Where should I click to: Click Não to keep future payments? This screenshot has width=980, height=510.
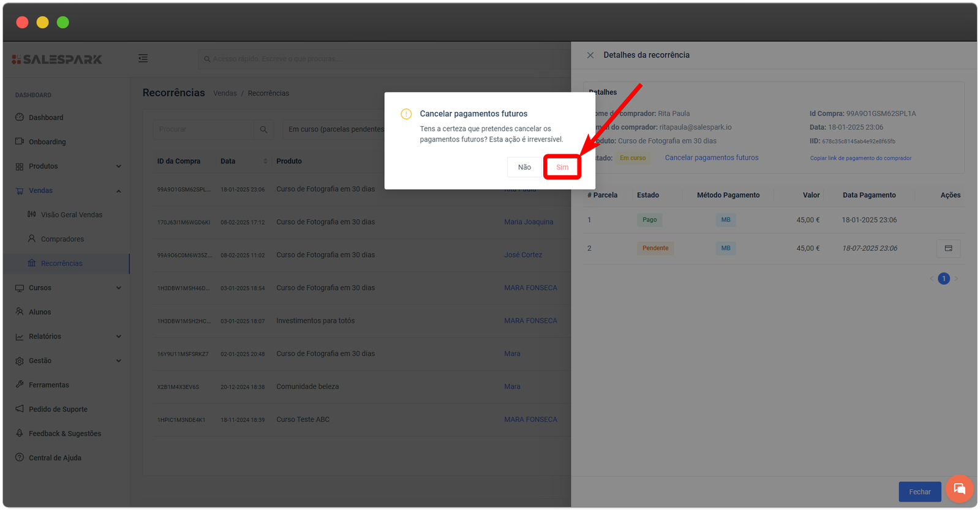point(524,167)
